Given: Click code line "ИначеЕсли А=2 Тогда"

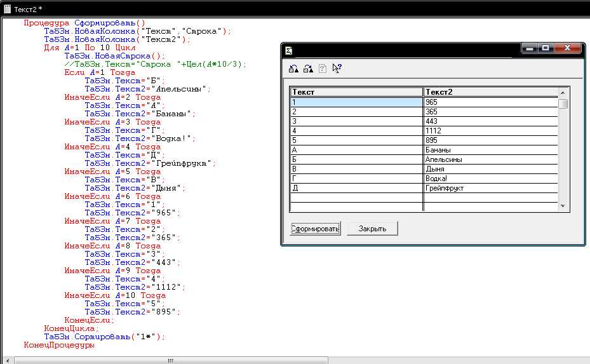Looking at the screenshot, I should click(112, 97).
